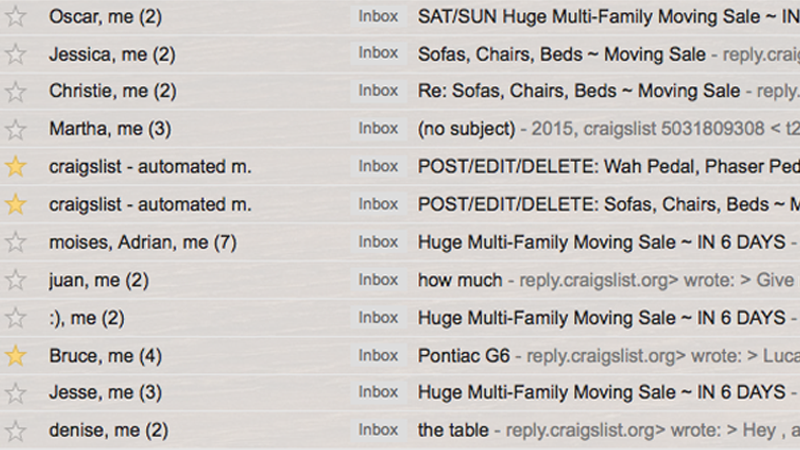
Task: Star the juan, me email
Action: point(16,280)
